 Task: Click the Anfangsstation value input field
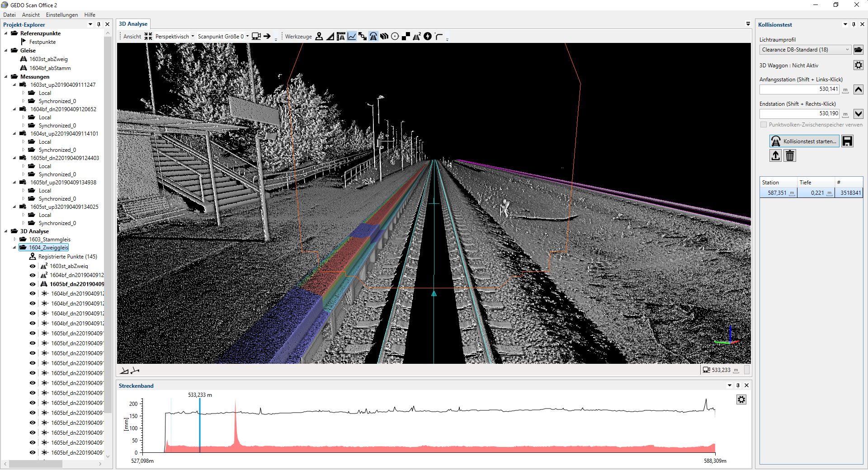tap(799, 89)
